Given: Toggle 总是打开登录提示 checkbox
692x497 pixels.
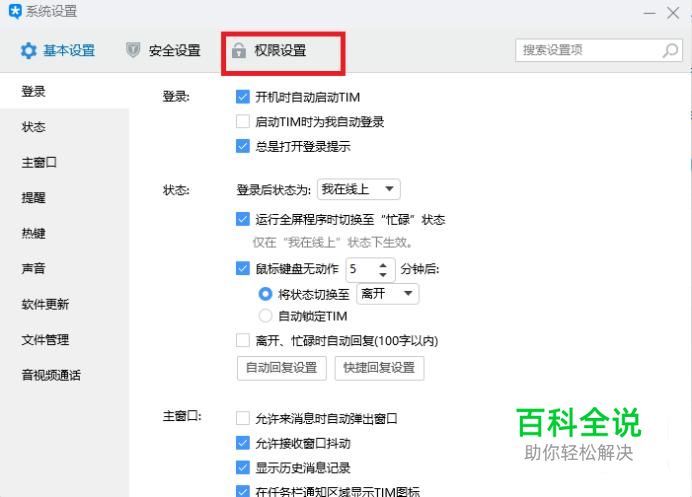Looking at the screenshot, I should click(x=243, y=146).
